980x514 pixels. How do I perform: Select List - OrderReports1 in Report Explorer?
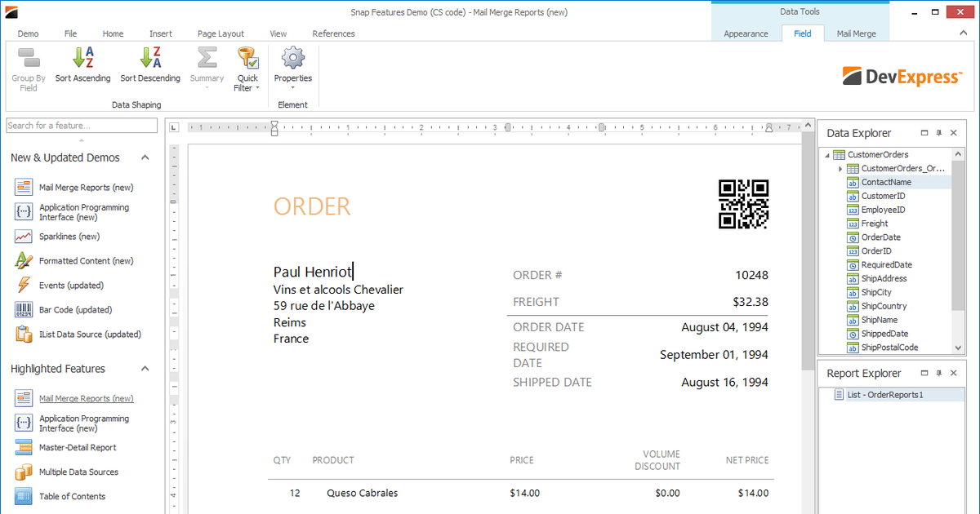click(x=884, y=395)
